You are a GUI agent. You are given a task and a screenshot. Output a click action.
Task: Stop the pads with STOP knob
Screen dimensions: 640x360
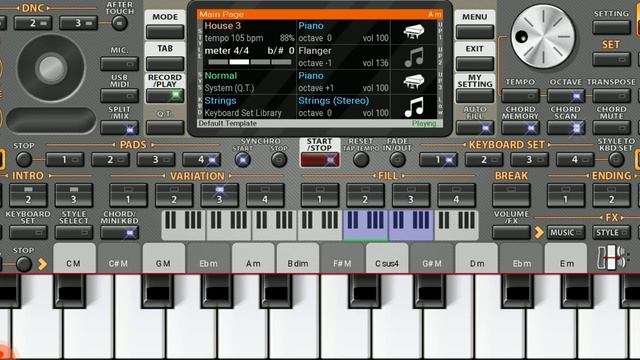[x=24, y=160]
